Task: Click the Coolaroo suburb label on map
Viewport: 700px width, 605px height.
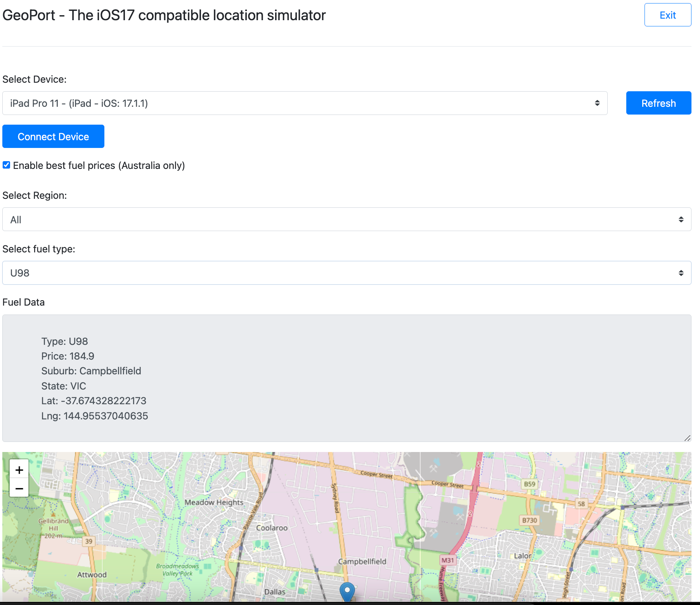Action: (x=272, y=528)
